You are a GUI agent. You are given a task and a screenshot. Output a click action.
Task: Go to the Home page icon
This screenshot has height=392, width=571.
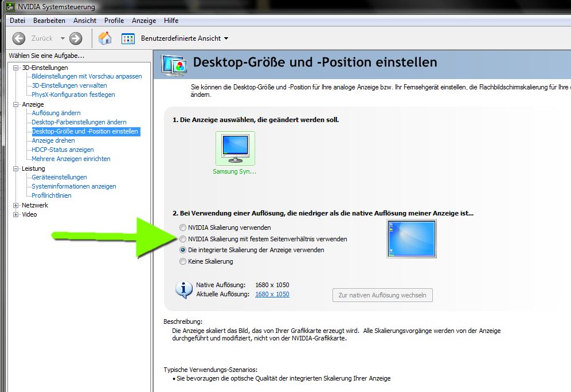[x=105, y=38]
